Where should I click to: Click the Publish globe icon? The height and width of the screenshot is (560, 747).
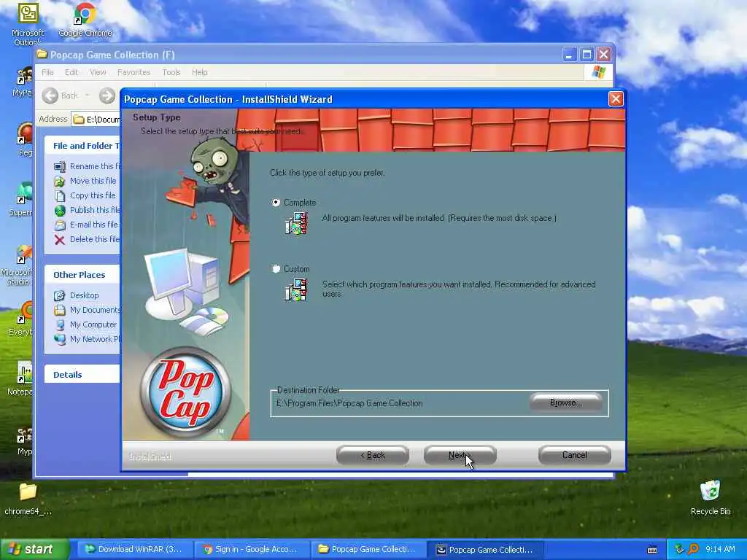tap(60, 211)
